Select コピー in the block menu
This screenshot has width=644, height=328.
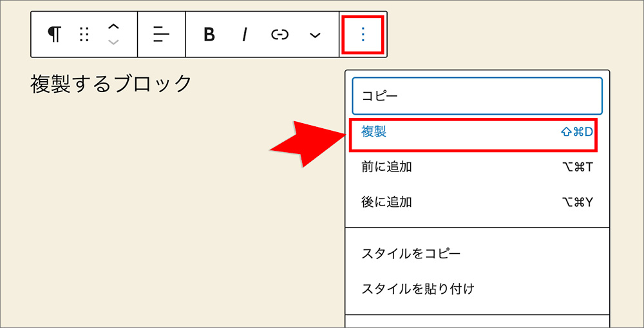(477, 96)
